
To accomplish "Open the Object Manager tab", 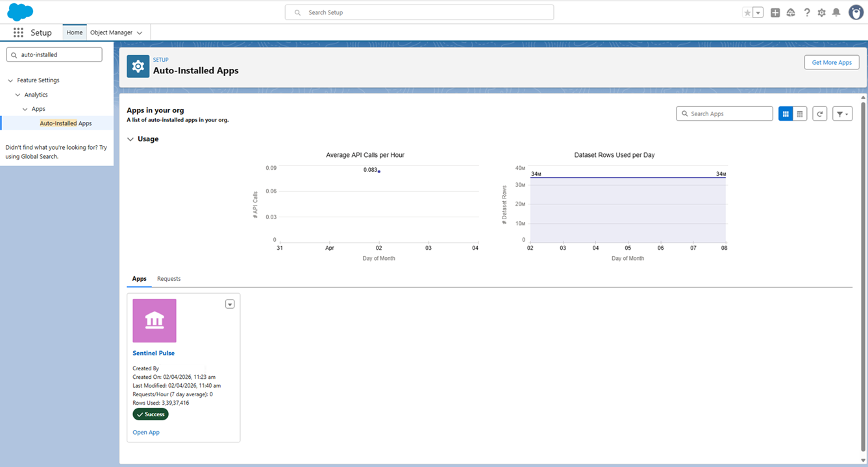I will 111,32.
